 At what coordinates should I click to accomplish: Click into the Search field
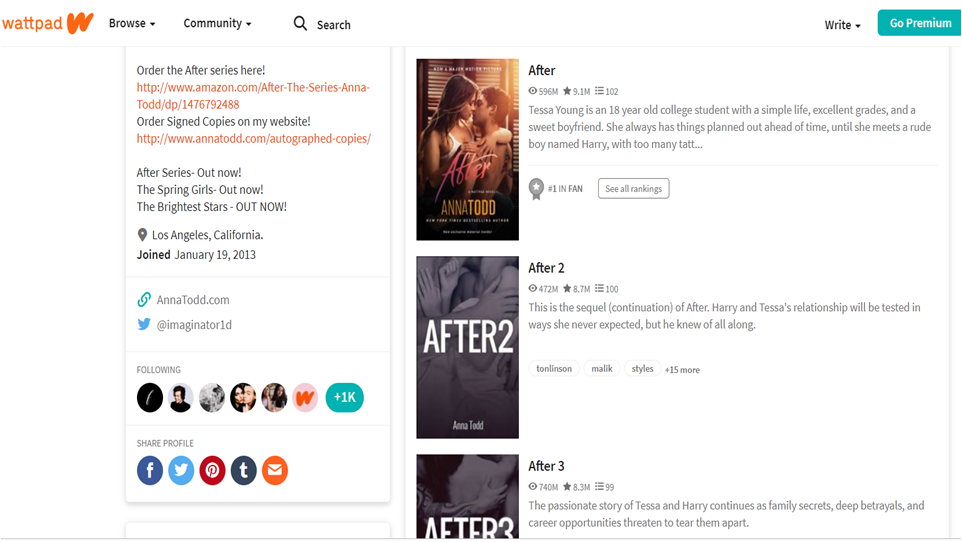(x=333, y=25)
